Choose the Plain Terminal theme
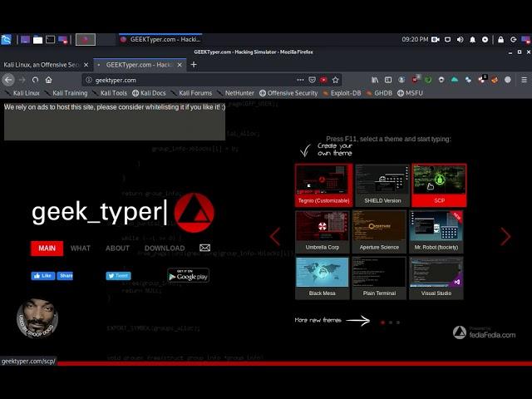 (x=379, y=278)
